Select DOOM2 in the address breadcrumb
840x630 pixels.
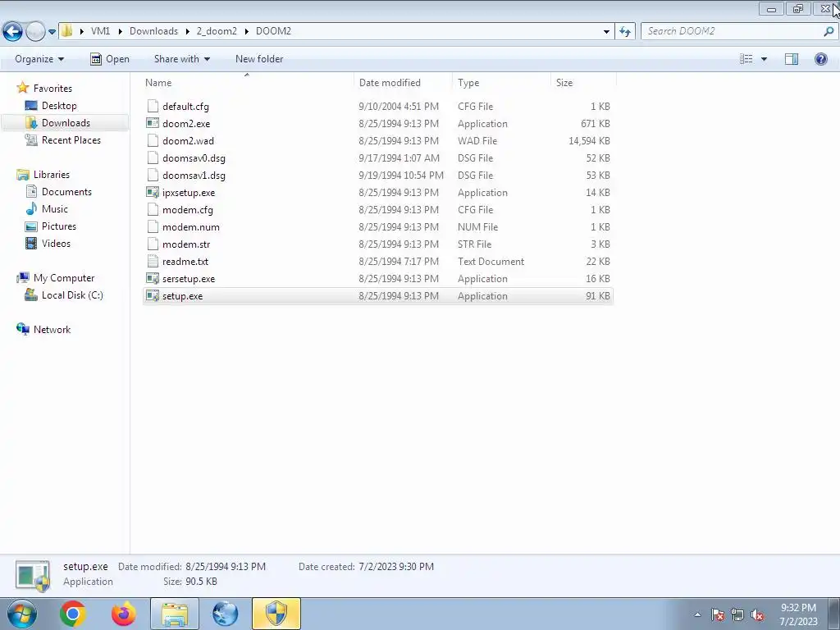(273, 31)
